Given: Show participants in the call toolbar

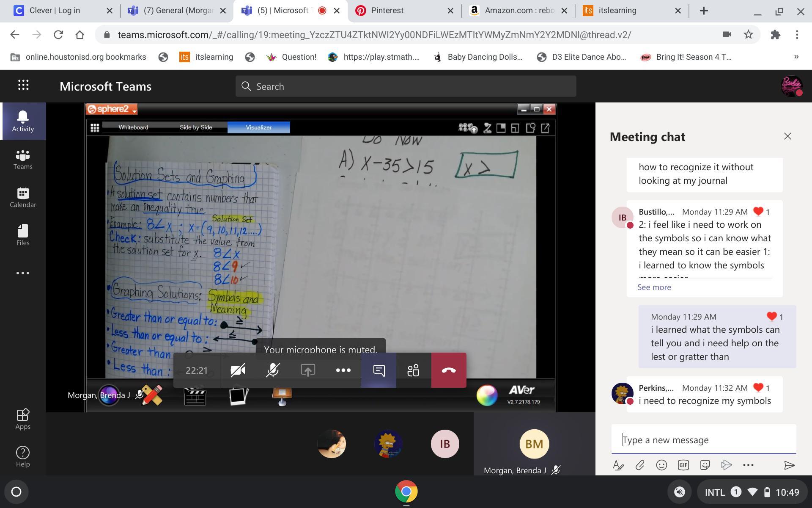Looking at the screenshot, I should tap(413, 370).
